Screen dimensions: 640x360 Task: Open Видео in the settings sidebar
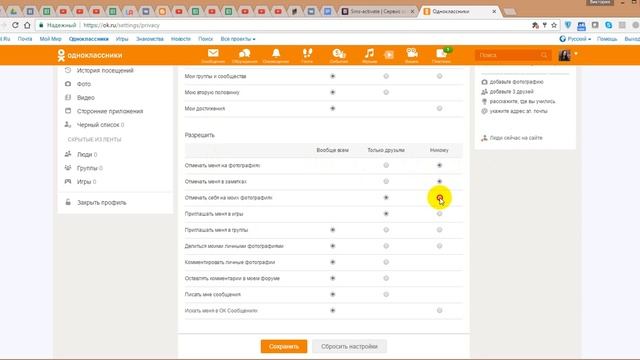(x=86, y=98)
